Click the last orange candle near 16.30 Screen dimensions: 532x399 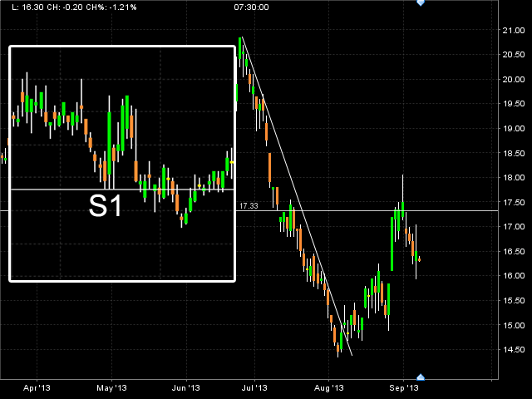(x=419, y=259)
